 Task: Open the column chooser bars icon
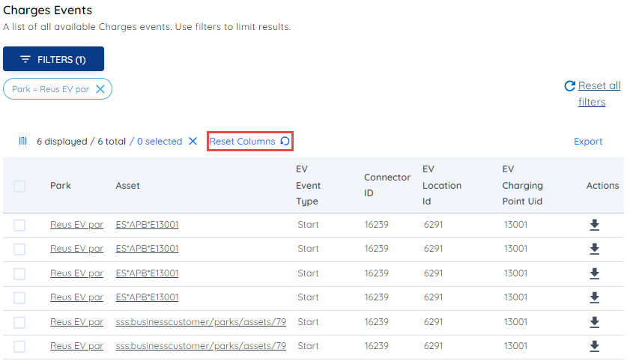(23, 142)
